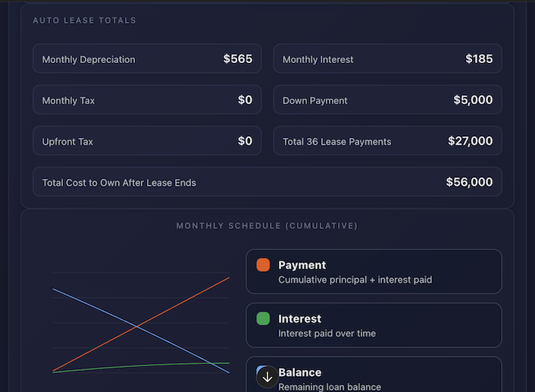Click the 'Interest paid over time' description
The image size is (535, 392).
click(x=327, y=334)
